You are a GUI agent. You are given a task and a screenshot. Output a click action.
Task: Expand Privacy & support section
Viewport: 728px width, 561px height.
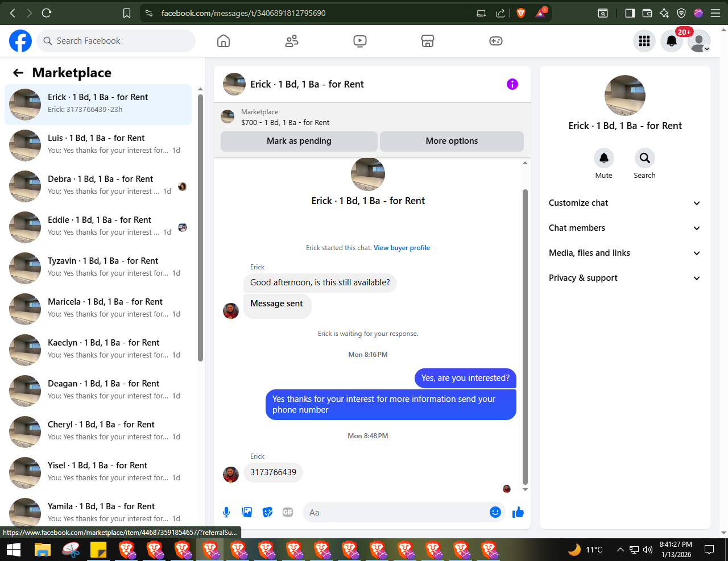(624, 278)
